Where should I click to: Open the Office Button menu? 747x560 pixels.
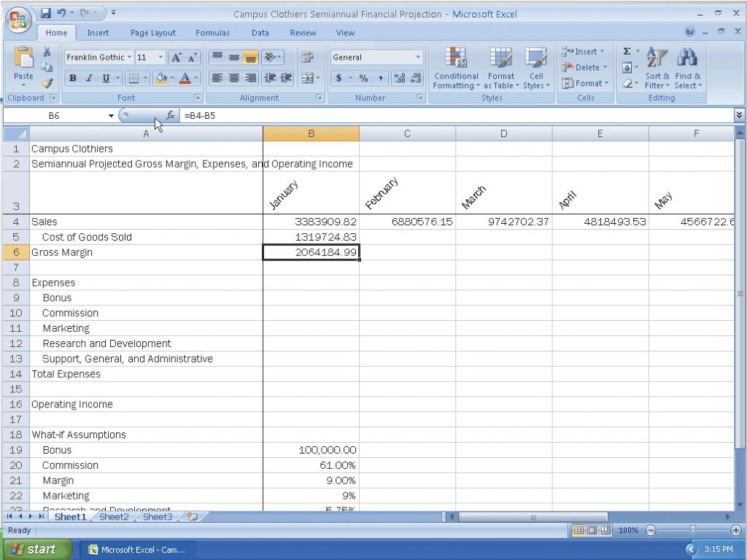tap(18, 20)
